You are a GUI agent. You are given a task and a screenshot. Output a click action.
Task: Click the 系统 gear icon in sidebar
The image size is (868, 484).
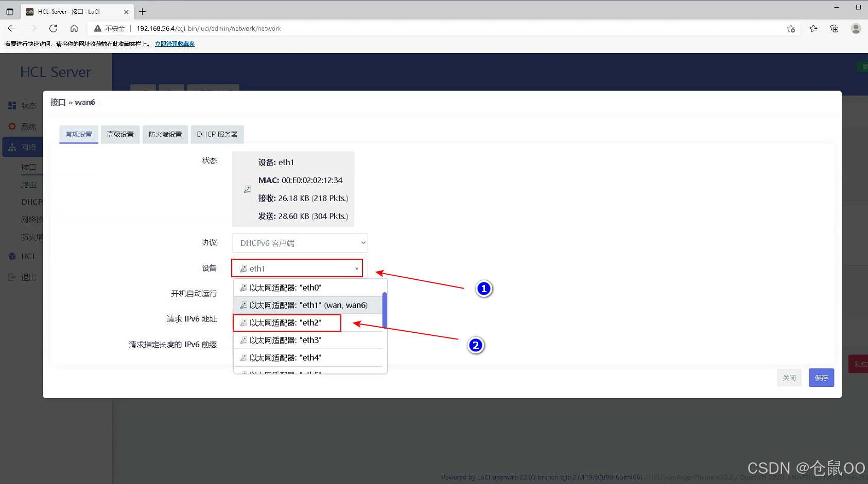coord(12,126)
